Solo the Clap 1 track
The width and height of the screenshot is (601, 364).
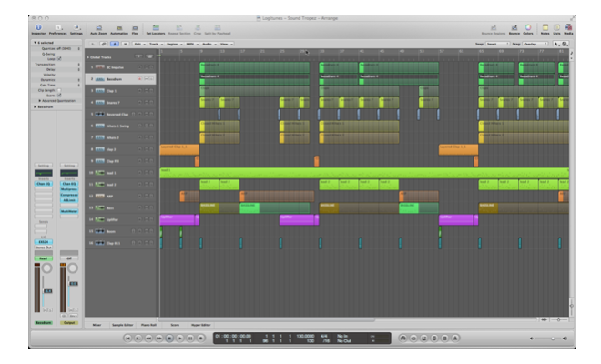[x=151, y=91]
